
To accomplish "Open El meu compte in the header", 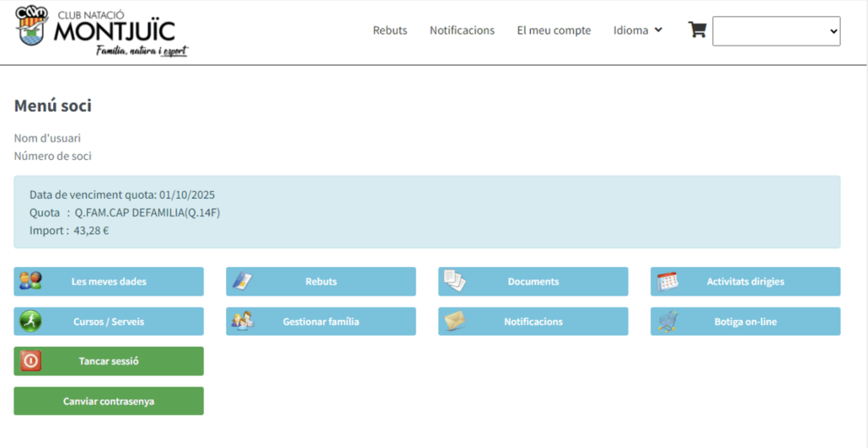I will pyautogui.click(x=554, y=30).
